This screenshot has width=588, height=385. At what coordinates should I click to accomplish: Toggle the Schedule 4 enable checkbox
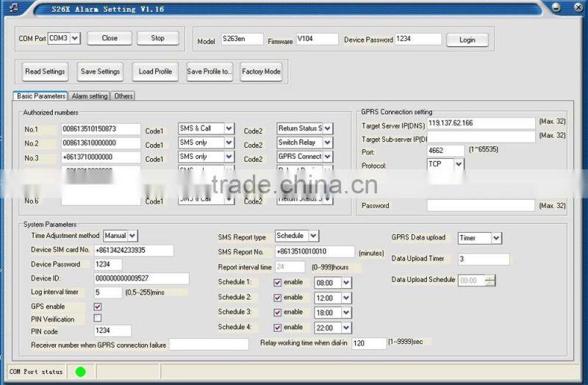278,327
